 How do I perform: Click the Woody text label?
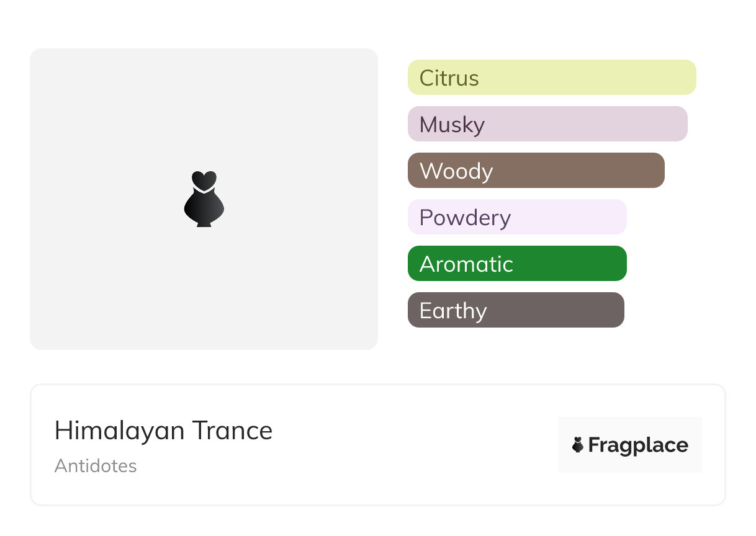pyautogui.click(x=456, y=171)
